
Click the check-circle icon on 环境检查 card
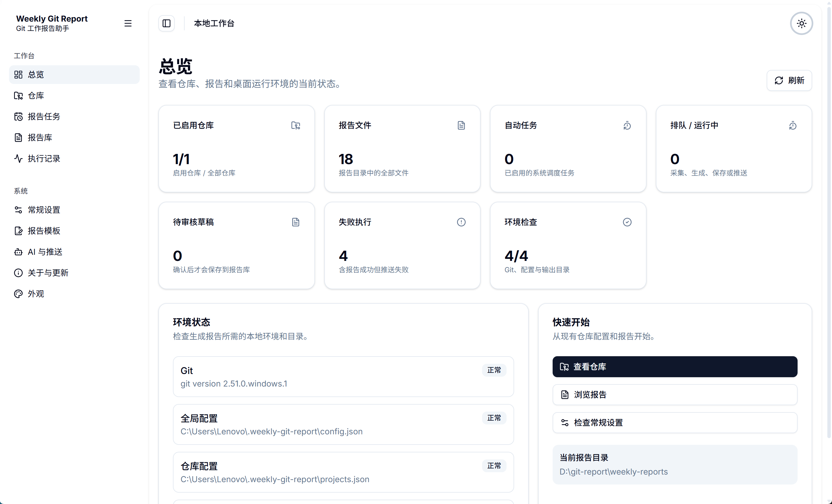(x=627, y=222)
